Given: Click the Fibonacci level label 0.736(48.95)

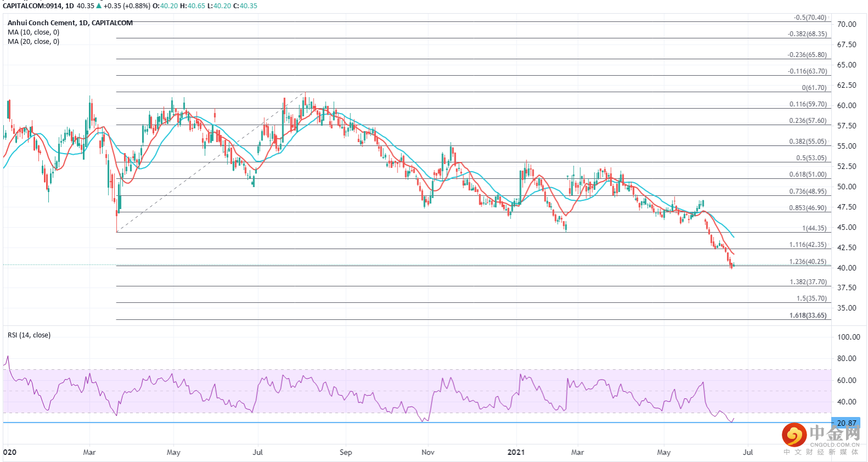Looking at the screenshot, I should point(808,191).
